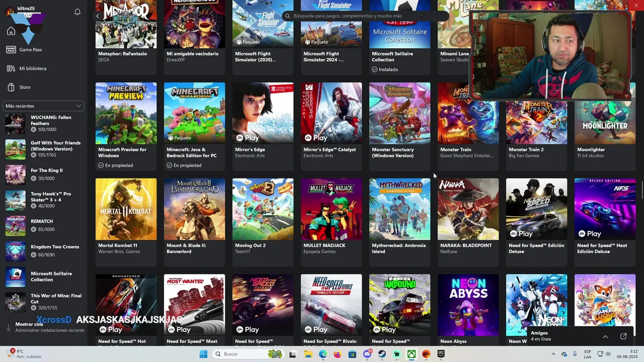Open Tony Hawk's Pro Skater 3 + 4 in recents

(44, 200)
